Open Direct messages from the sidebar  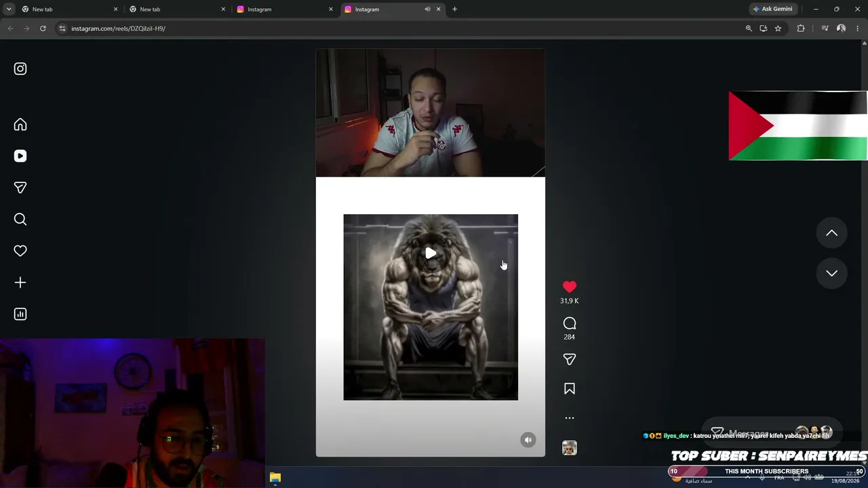tap(20, 188)
